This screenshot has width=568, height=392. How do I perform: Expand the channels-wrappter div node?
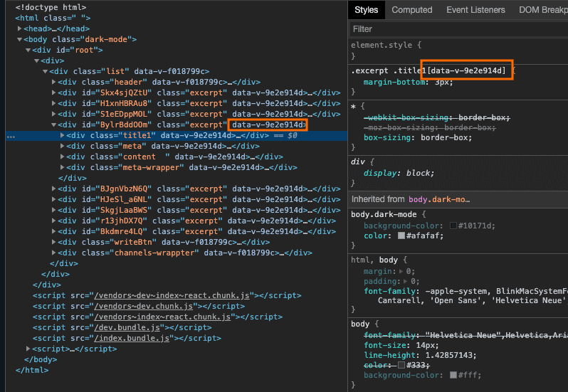coord(53,253)
